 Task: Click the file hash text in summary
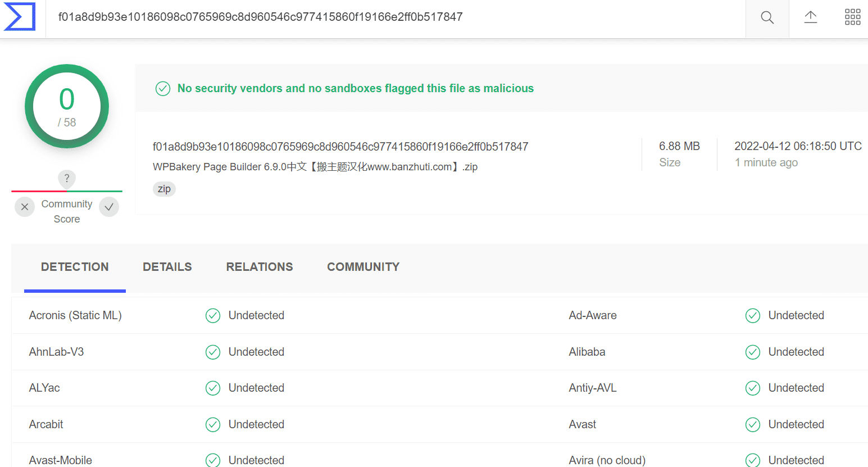(340, 147)
